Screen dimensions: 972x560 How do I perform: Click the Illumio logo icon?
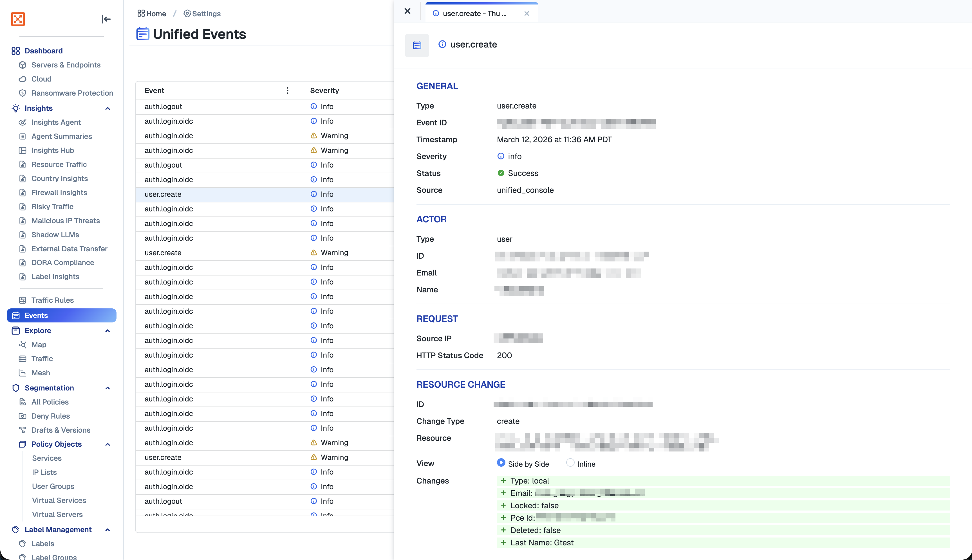(x=18, y=19)
